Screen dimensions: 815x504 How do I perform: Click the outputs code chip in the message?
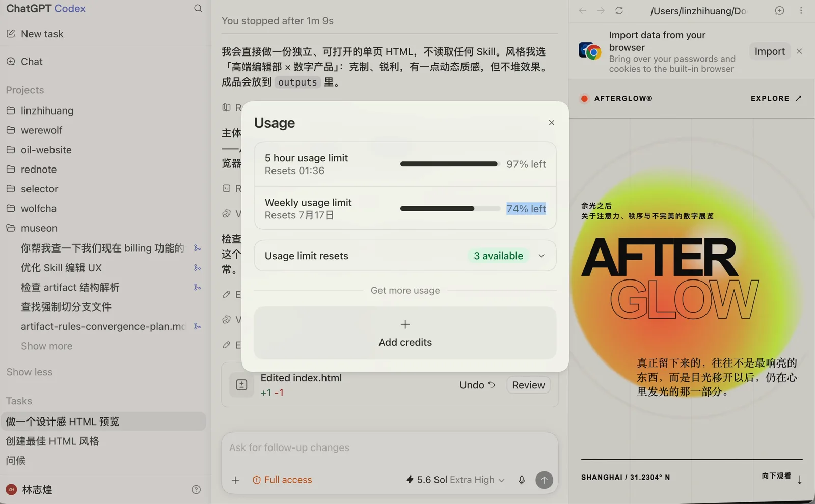click(x=297, y=82)
